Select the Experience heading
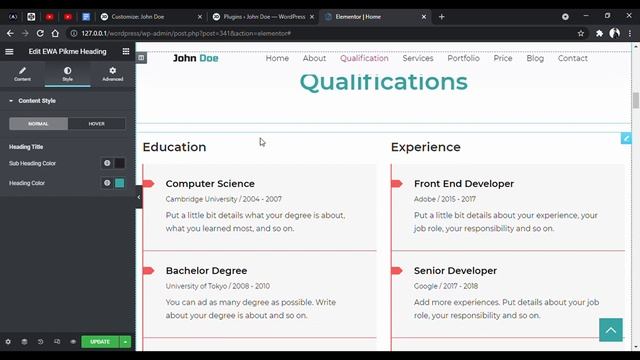Viewport: 640px width, 360px height. click(426, 147)
